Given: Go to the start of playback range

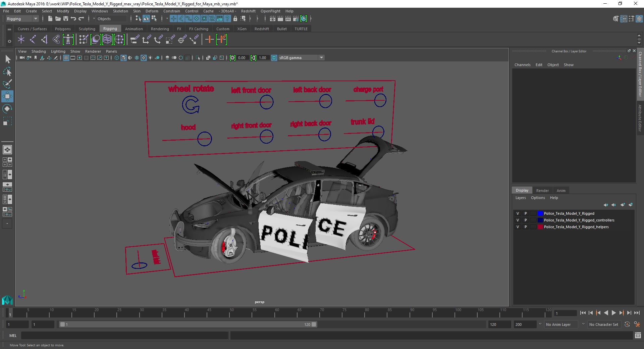Looking at the screenshot, I should (583, 313).
